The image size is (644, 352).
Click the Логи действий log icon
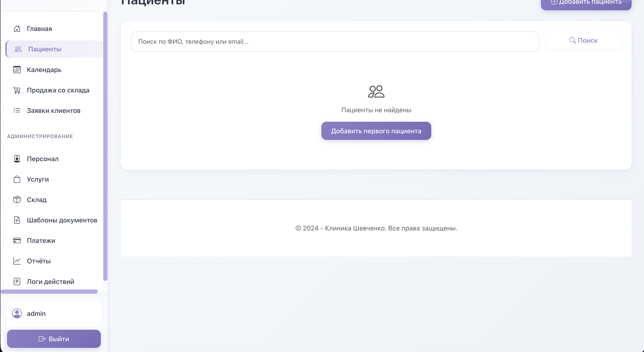pyautogui.click(x=17, y=281)
